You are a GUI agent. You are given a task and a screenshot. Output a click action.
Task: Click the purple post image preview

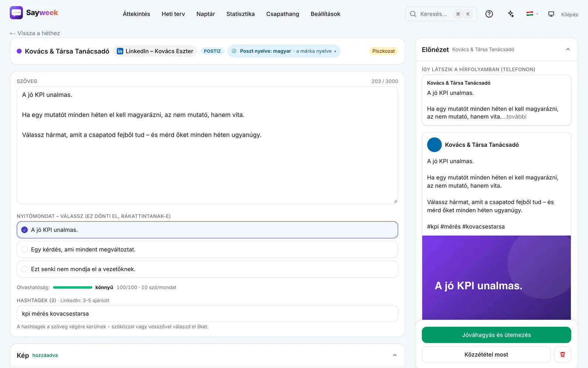(496, 277)
